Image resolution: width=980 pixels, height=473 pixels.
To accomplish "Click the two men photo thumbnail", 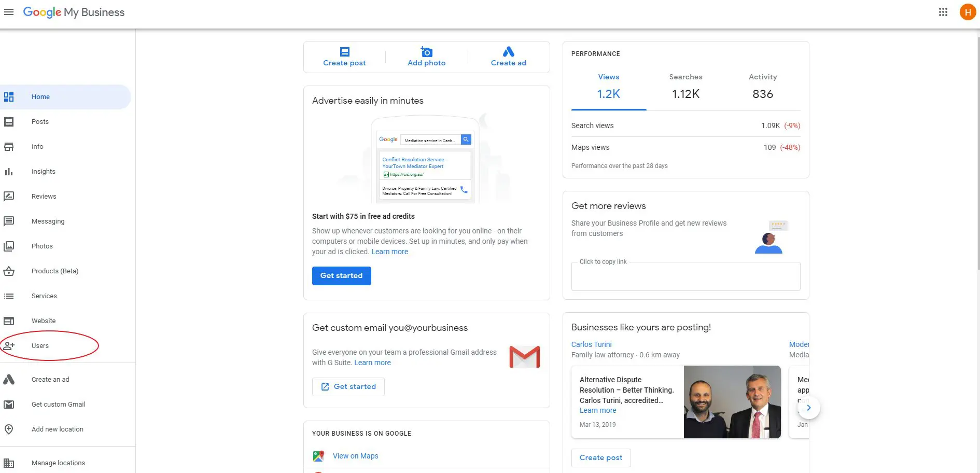I will 732,402.
